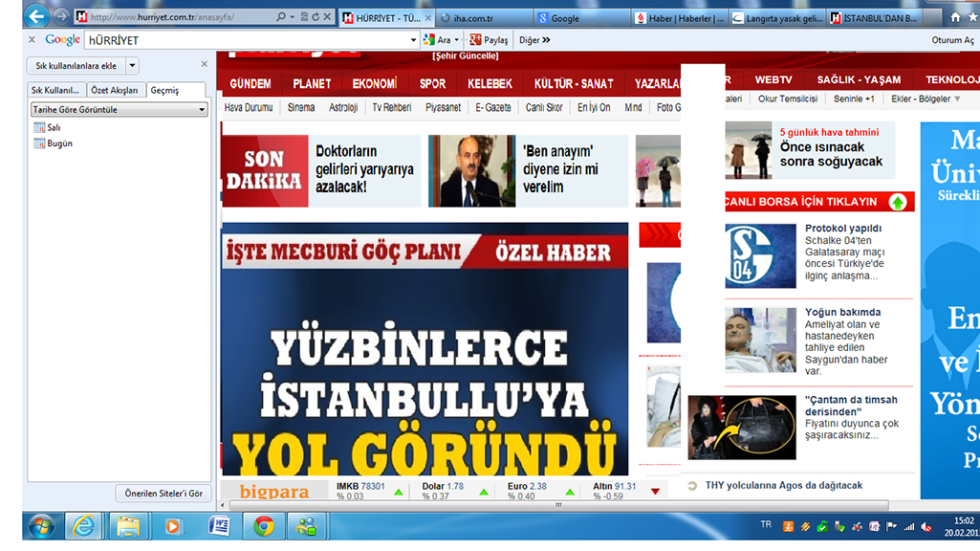
Task: Click the search magnifier in the address bar
Action: pyautogui.click(x=281, y=17)
